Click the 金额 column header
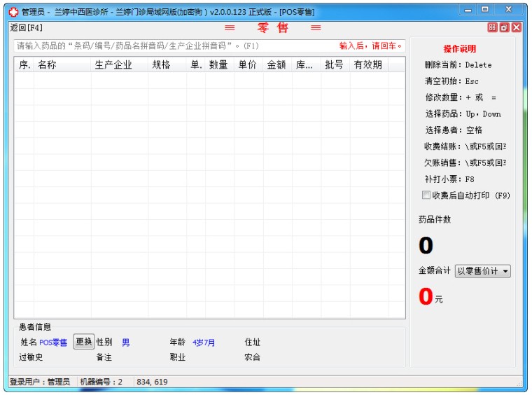532x395 pixels. [277, 64]
